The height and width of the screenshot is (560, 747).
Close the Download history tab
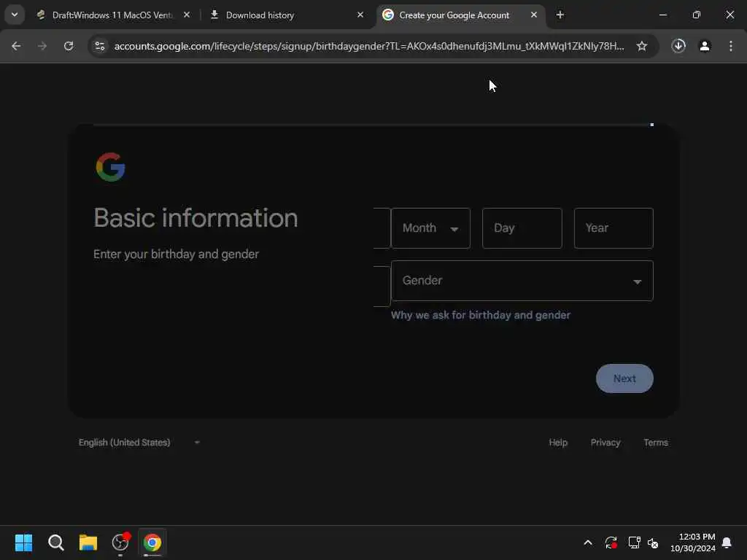(360, 15)
